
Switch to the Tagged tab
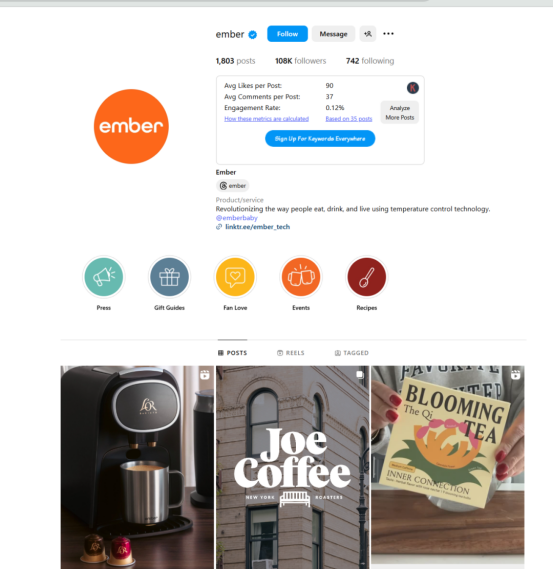(352, 353)
